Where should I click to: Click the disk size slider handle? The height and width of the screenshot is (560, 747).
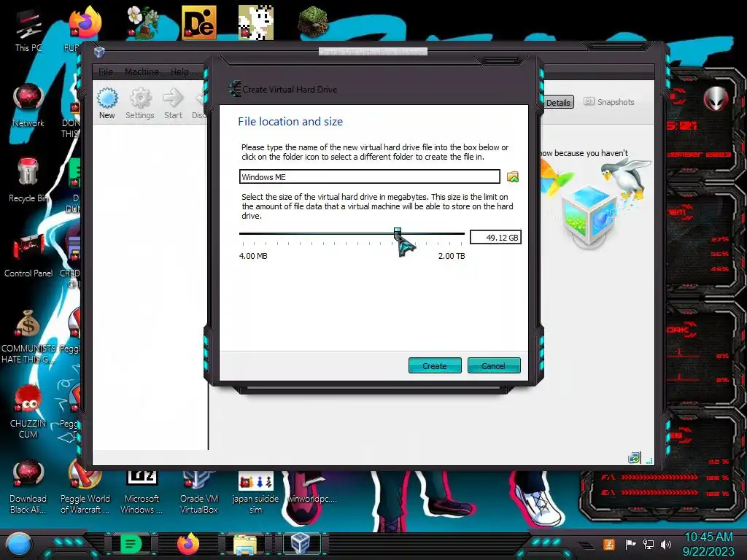[x=398, y=233]
